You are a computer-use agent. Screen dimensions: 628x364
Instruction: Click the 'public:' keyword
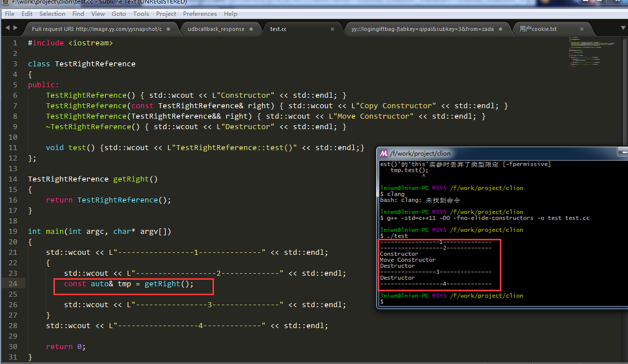pyautogui.click(x=43, y=85)
